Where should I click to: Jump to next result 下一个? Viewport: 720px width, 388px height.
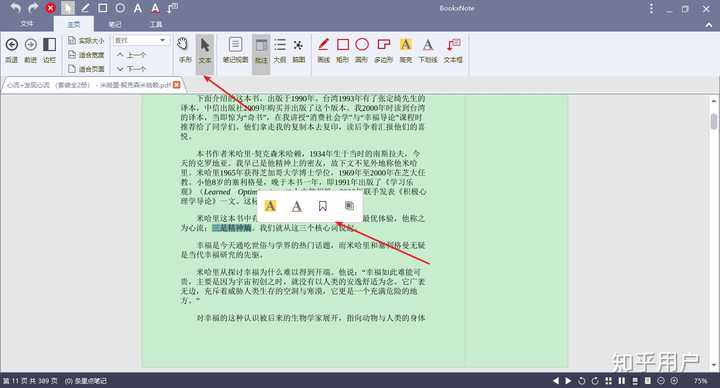(x=131, y=69)
